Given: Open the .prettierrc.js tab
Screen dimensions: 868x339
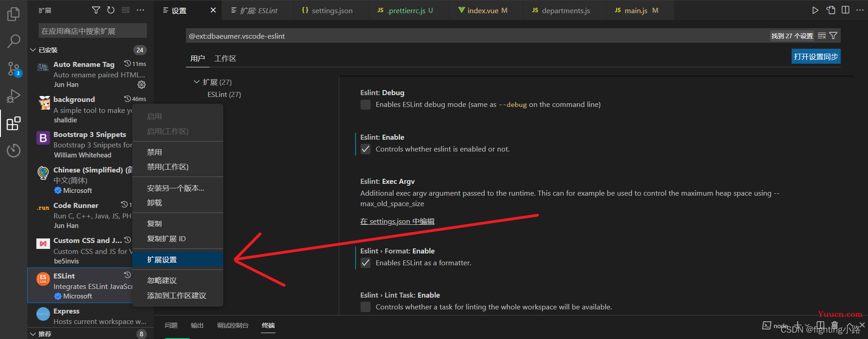Looking at the screenshot, I should pyautogui.click(x=409, y=10).
